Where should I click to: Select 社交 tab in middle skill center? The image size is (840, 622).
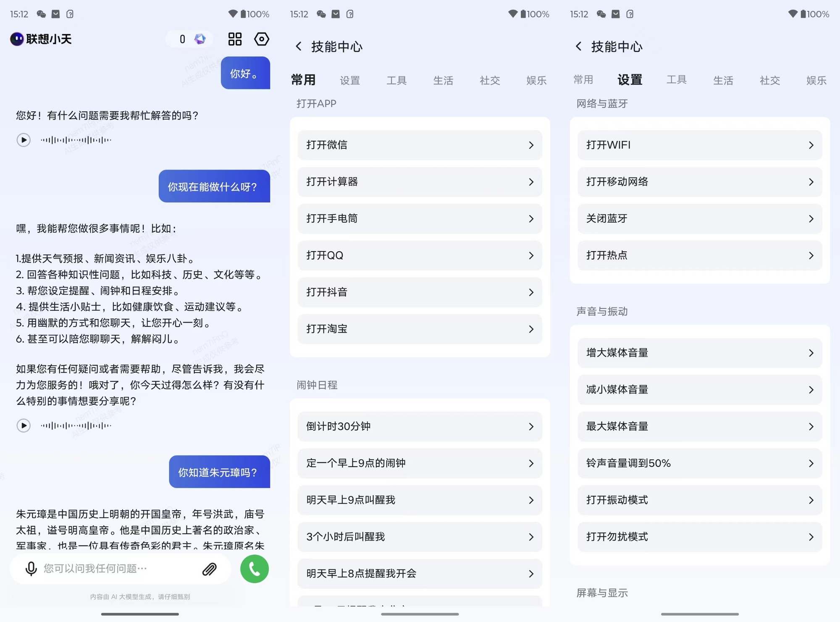tap(490, 80)
